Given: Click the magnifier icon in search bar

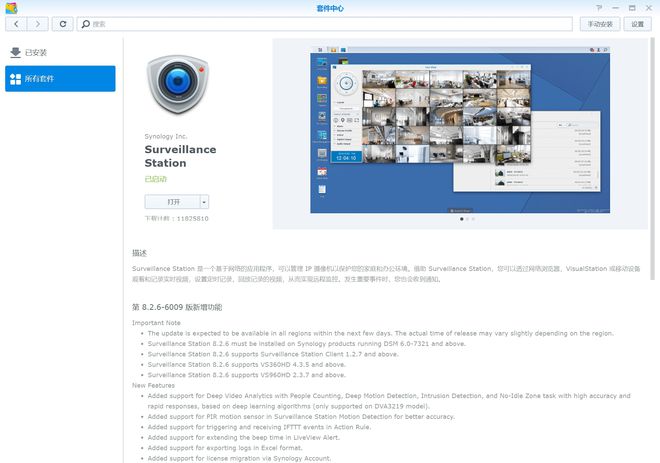Looking at the screenshot, I should click(85, 23).
